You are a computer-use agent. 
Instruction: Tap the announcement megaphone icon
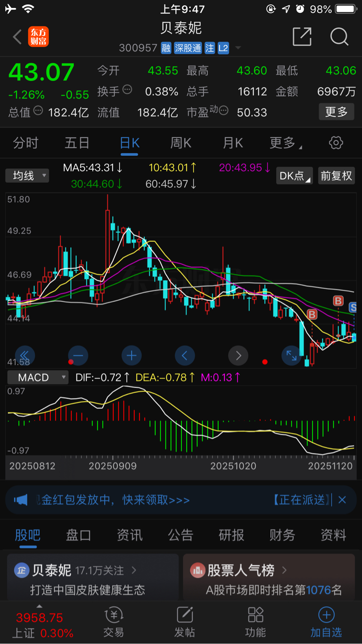click(x=21, y=500)
